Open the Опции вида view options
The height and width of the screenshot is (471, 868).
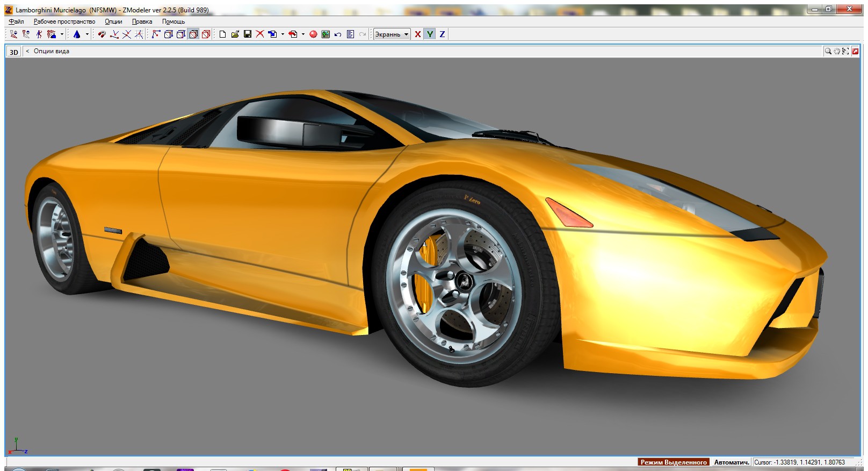click(52, 51)
